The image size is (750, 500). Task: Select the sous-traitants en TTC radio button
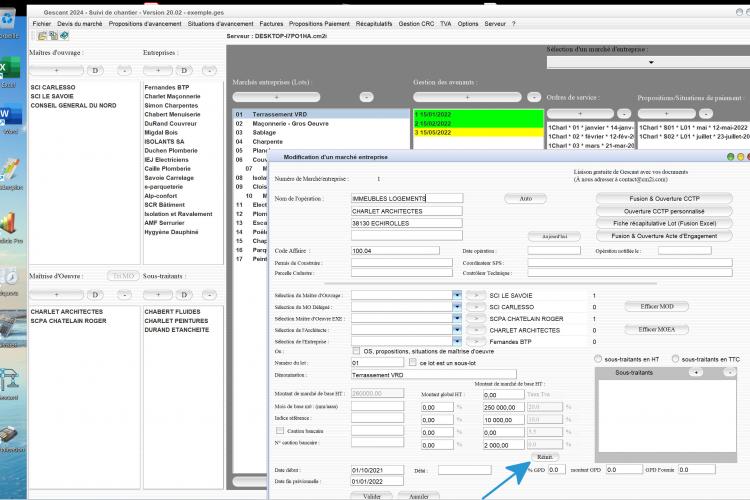tap(675, 359)
